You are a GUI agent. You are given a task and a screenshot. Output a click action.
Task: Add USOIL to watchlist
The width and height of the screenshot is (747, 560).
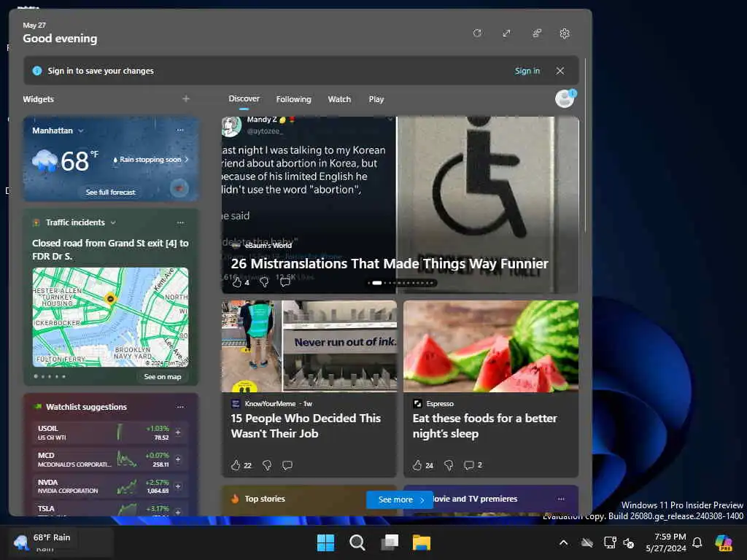[x=178, y=432]
